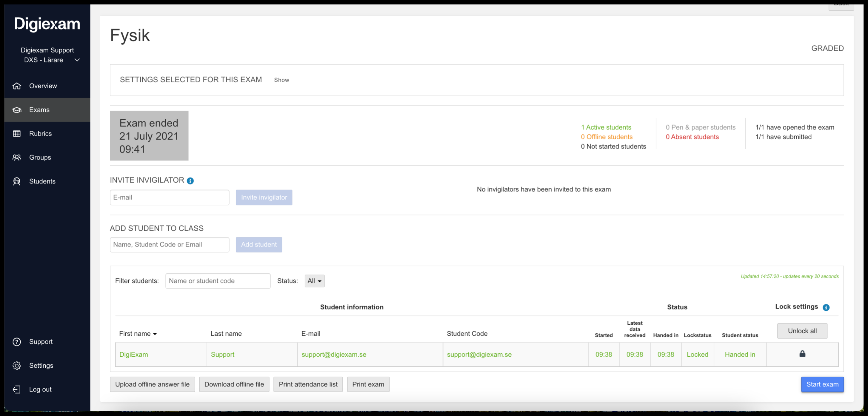Click 0 Pen & paper students text
The width and height of the screenshot is (868, 416).
click(x=701, y=127)
